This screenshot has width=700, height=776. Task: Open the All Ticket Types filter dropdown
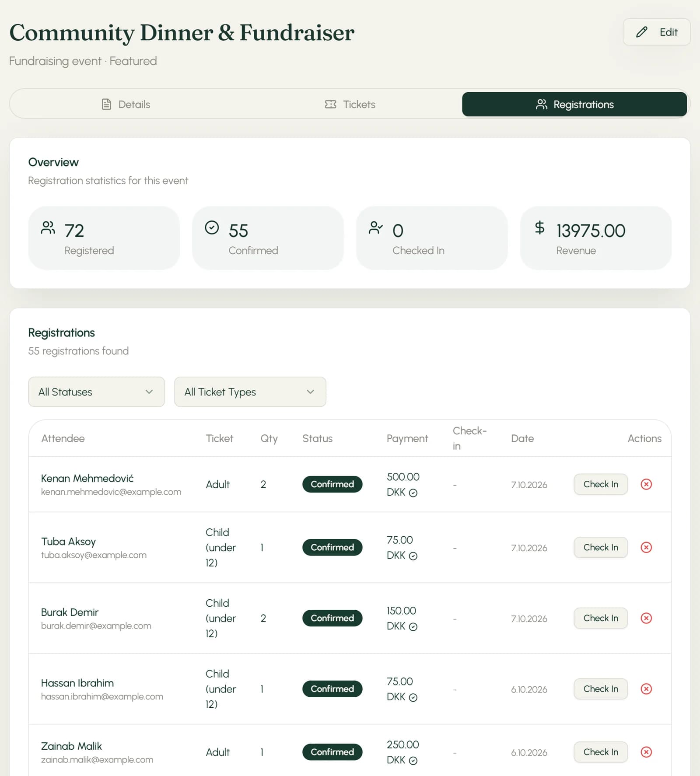pos(250,392)
